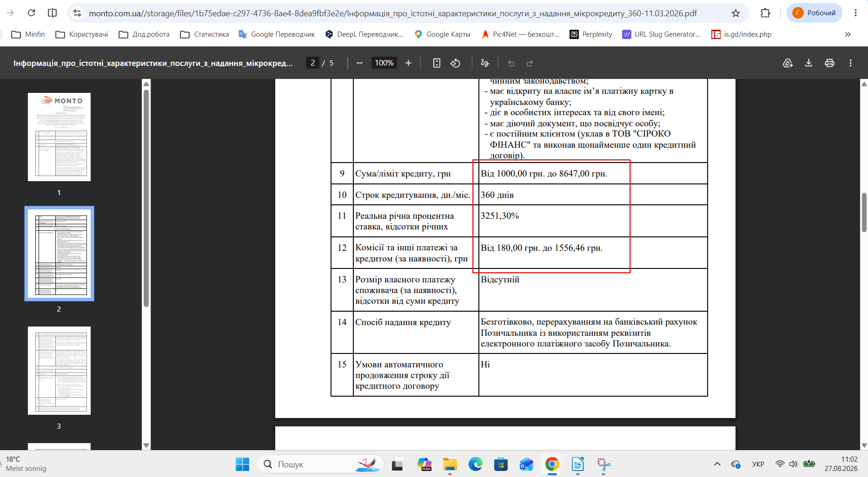
Task: Fit the PDF to page
Action: [x=437, y=63]
